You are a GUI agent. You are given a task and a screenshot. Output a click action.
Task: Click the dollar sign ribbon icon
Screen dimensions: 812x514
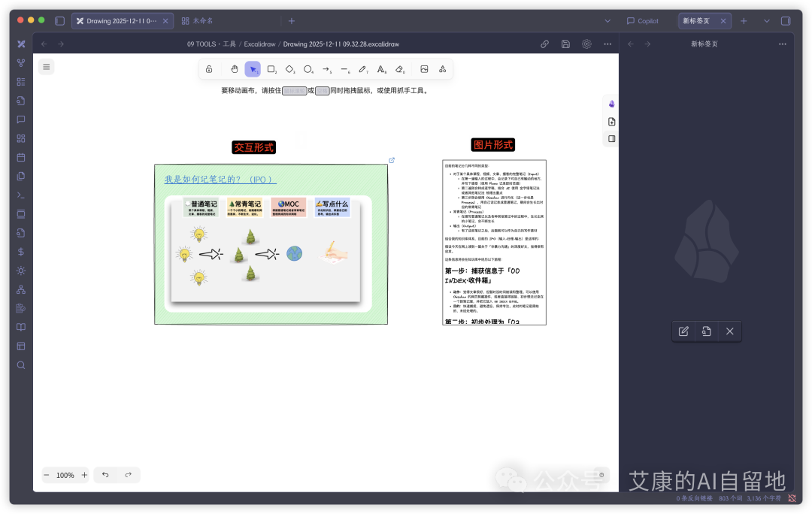(21, 252)
